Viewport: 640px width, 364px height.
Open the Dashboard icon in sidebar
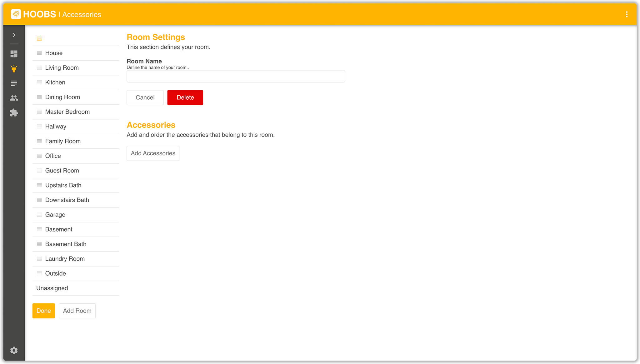point(14,54)
